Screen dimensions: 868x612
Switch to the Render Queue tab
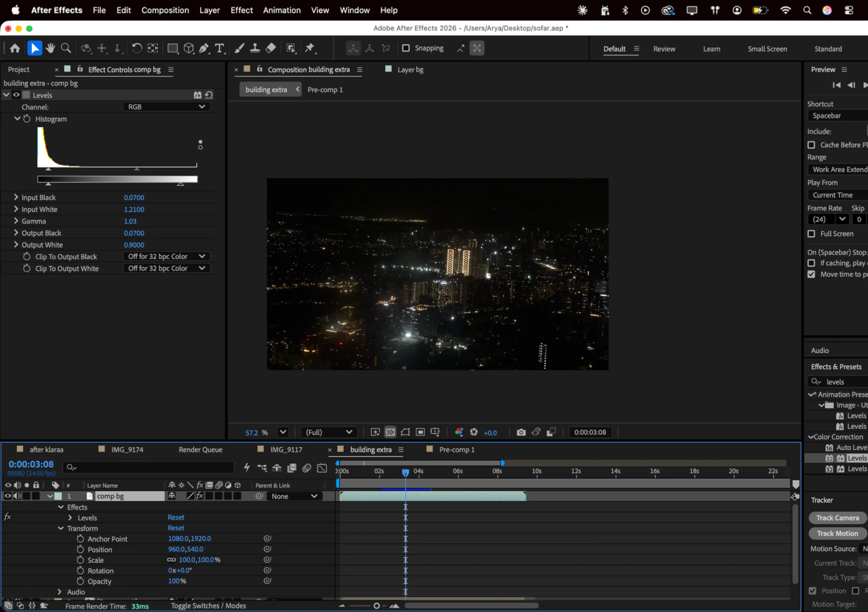[x=201, y=449]
